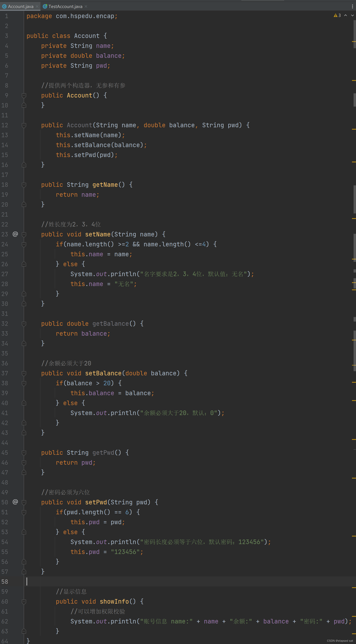Click the CSDN @elapsed sat watermark text
The image size is (356, 644).
pos(340,641)
